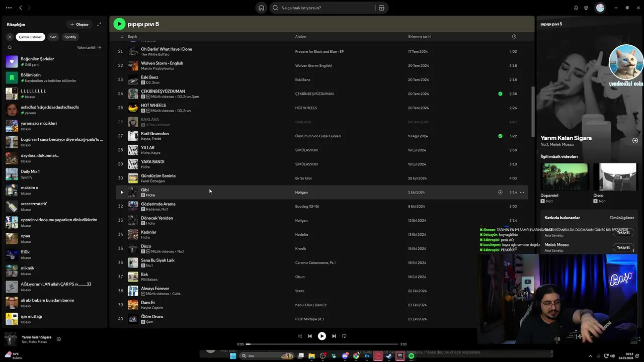Click the Oluştur create button
The height and width of the screenshot is (362, 644).
coord(79,24)
